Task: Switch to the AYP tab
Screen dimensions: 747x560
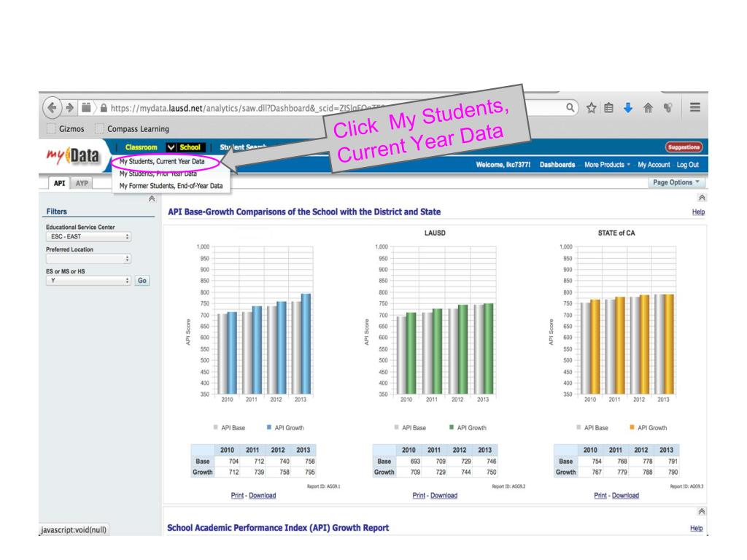Action: (x=82, y=183)
